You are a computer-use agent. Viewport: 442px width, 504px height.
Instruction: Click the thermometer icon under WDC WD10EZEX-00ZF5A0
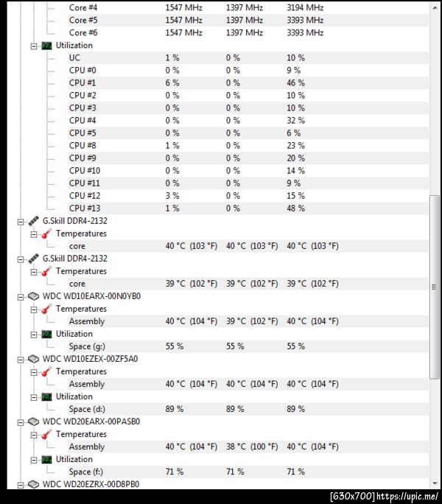point(46,371)
